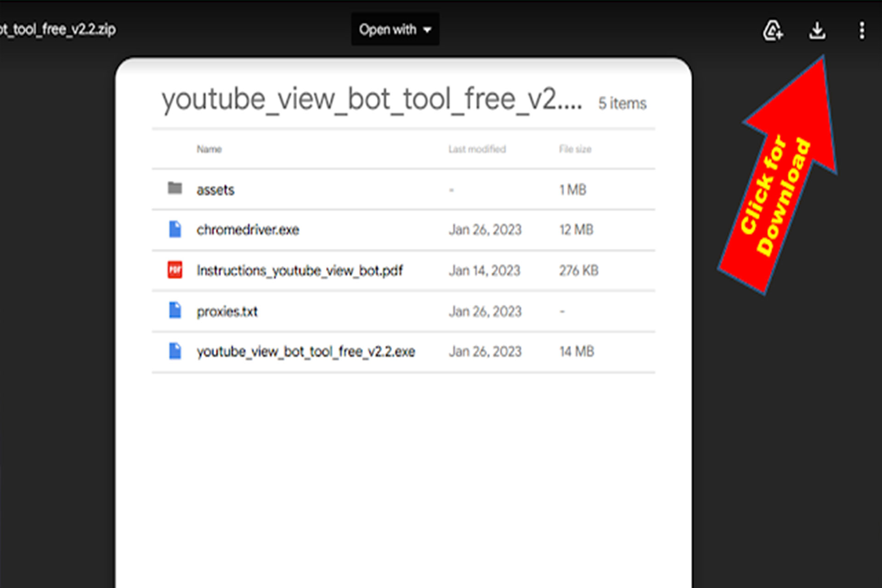Click the proxies.txt file icon
This screenshot has height=588, width=882.
point(175,310)
